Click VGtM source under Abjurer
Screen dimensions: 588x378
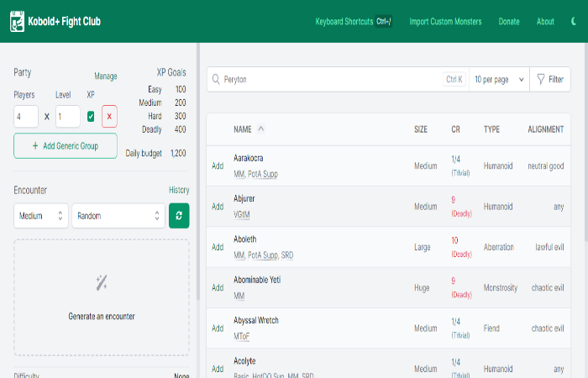coord(242,214)
